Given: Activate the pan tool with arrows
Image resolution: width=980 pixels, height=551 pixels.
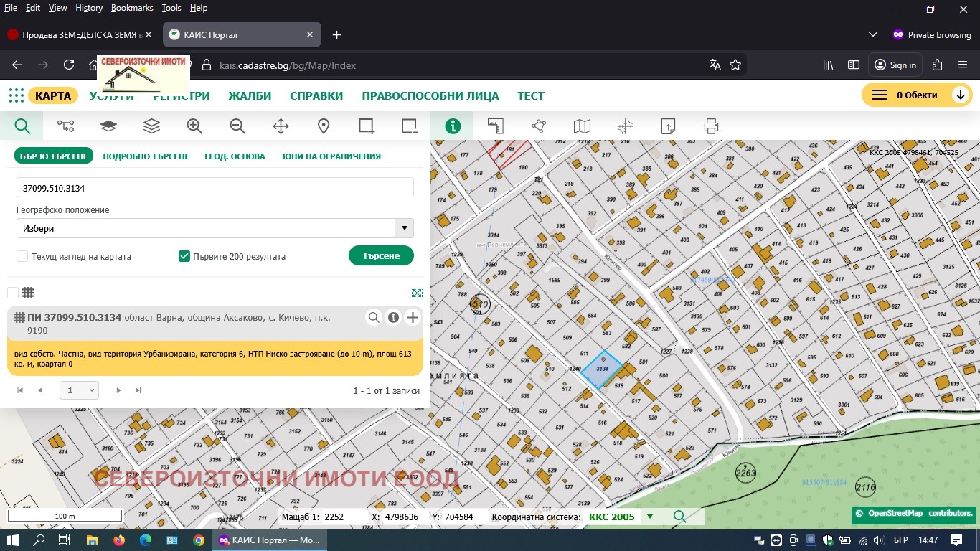Looking at the screenshot, I should (281, 126).
